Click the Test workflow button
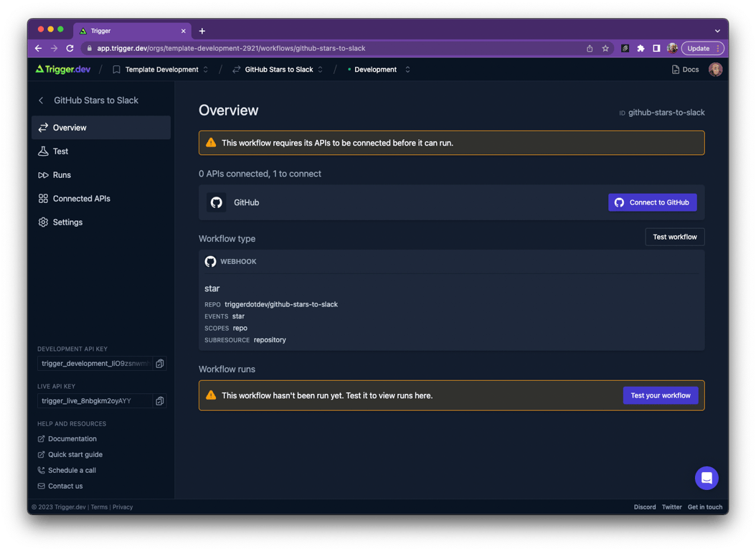 click(674, 237)
